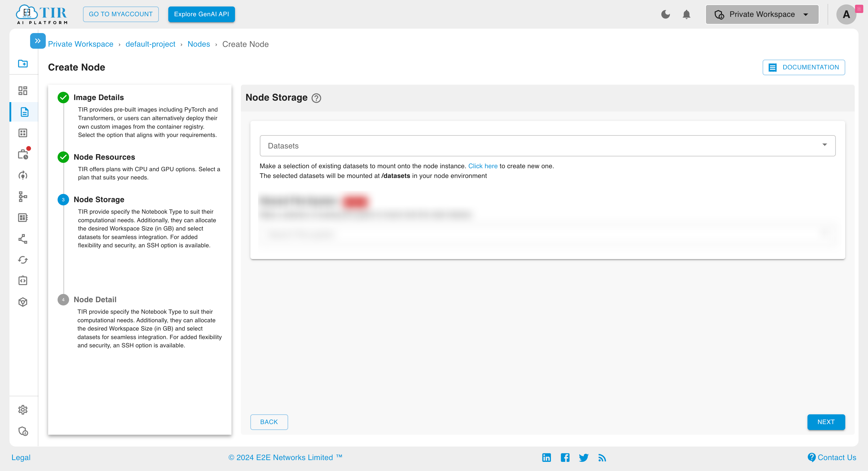The width and height of the screenshot is (868, 471).
Task: Open the briefcase clock icon with red dot
Action: [23, 154]
